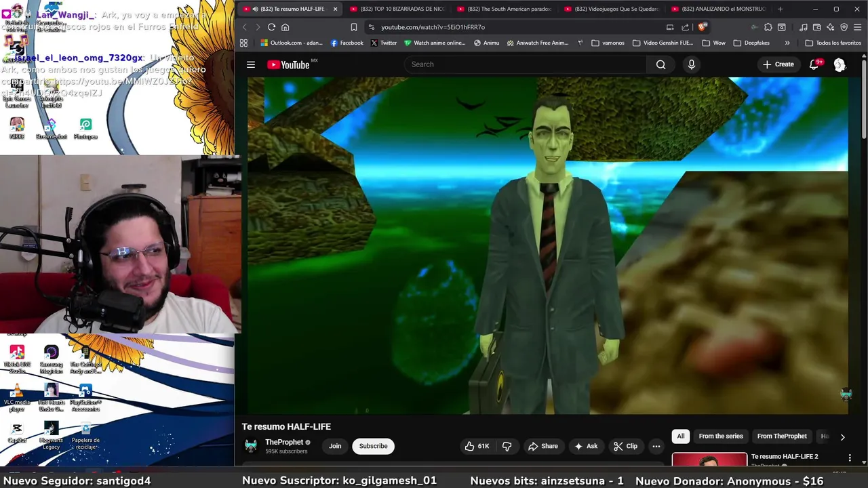Reload the current page

pos(271,27)
